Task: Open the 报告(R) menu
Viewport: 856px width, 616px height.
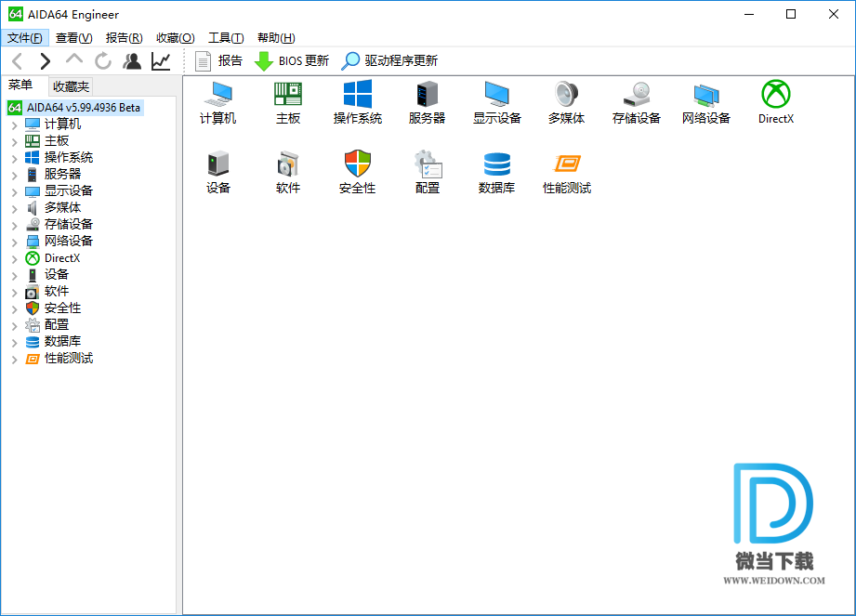Action: click(124, 38)
